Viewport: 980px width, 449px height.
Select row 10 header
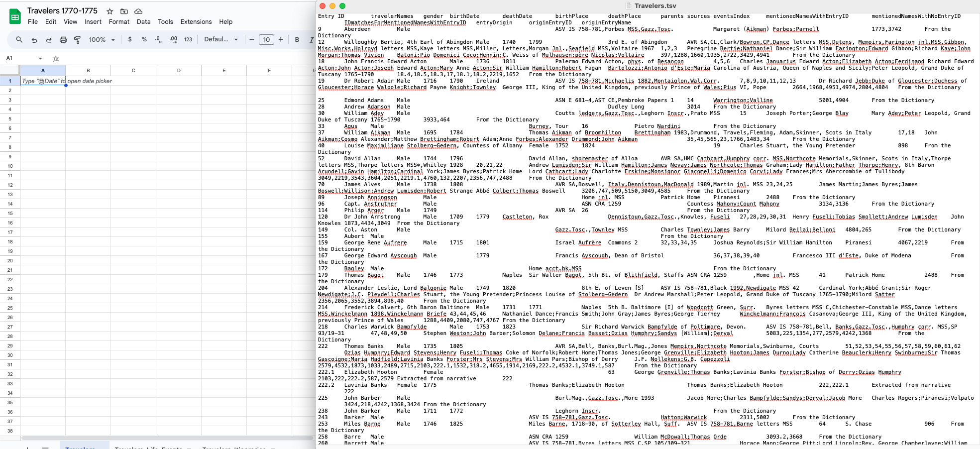pos(10,166)
